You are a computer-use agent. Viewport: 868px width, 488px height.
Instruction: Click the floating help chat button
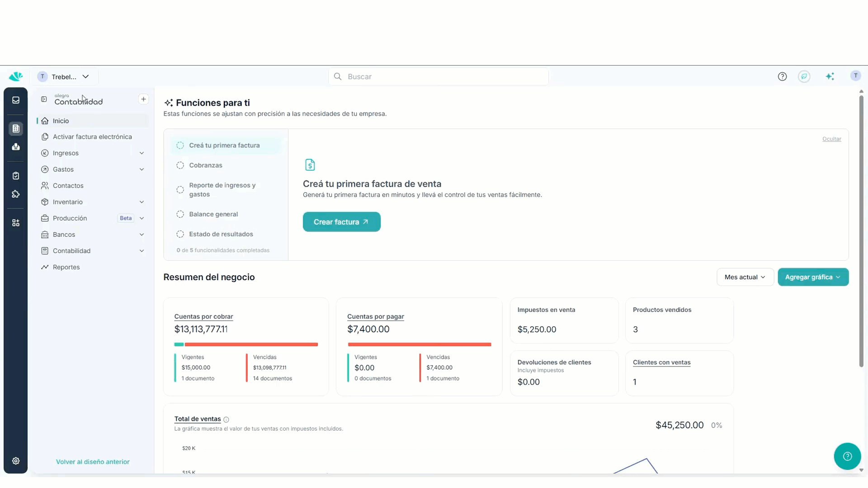(x=847, y=456)
